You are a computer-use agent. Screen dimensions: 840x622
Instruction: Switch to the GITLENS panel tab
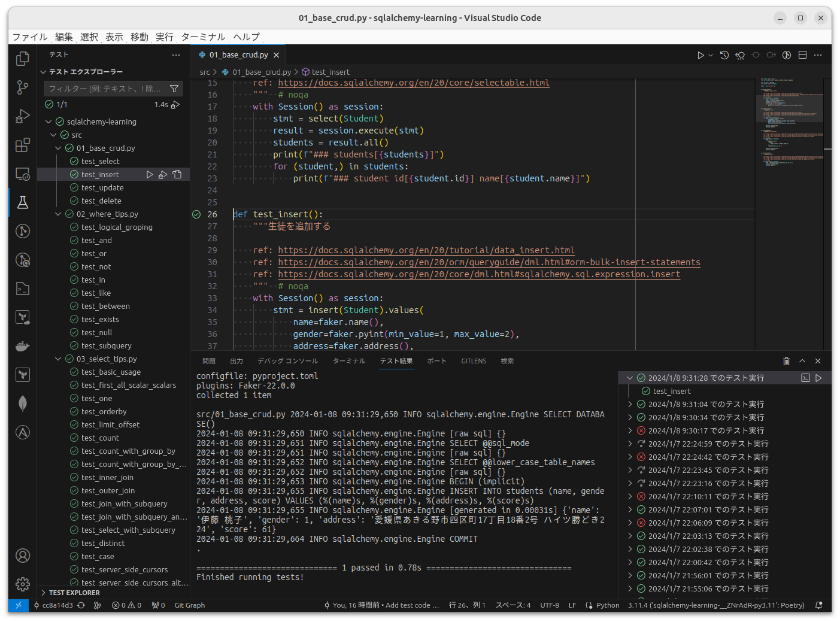click(474, 361)
